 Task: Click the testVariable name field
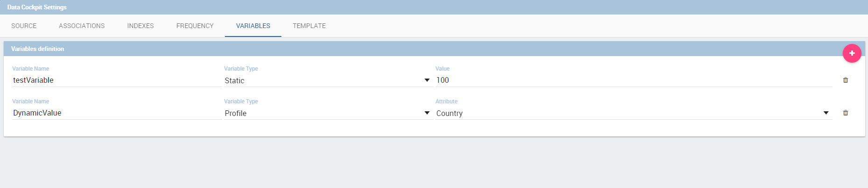(117, 80)
